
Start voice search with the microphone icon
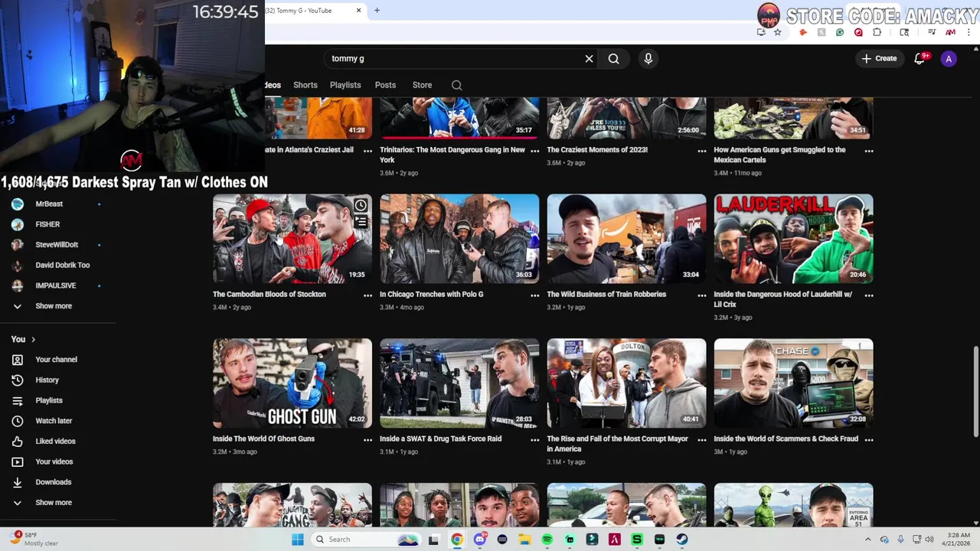click(648, 58)
